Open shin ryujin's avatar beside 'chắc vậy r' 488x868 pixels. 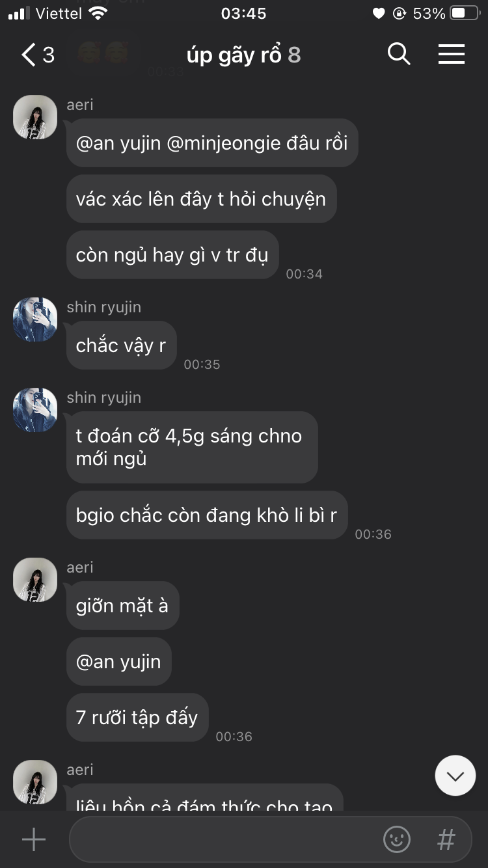tap(35, 319)
